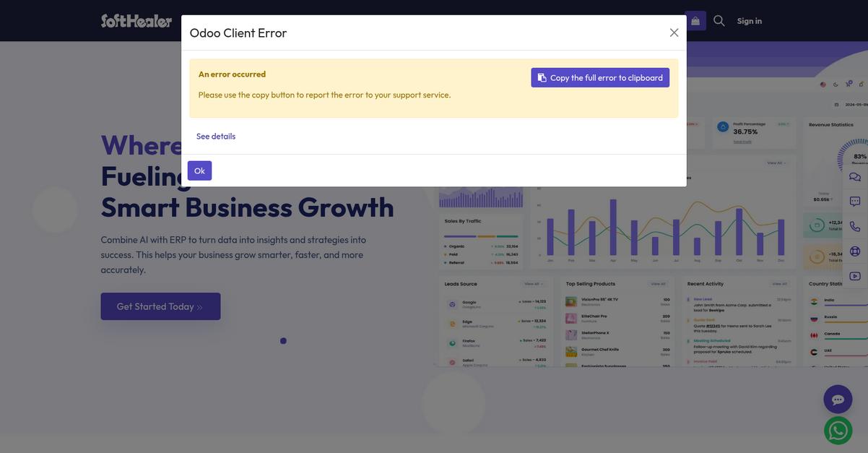Open the message box sidebar icon

click(855, 202)
